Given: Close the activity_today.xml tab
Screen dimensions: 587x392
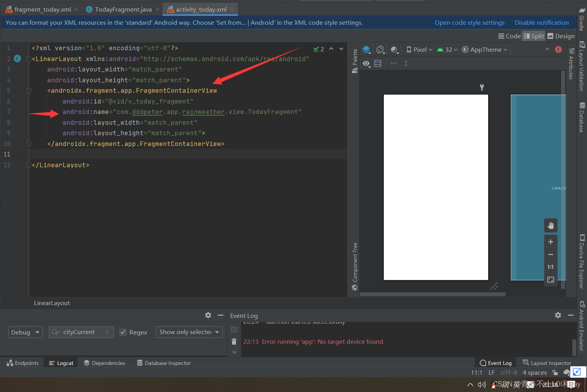Looking at the screenshot, I should (232, 9).
